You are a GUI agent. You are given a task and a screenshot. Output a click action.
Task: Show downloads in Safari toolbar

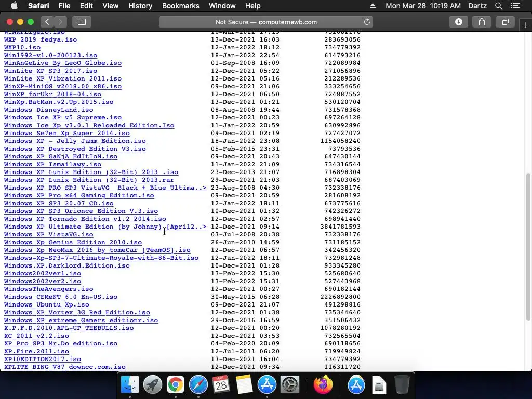(x=458, y=22)
